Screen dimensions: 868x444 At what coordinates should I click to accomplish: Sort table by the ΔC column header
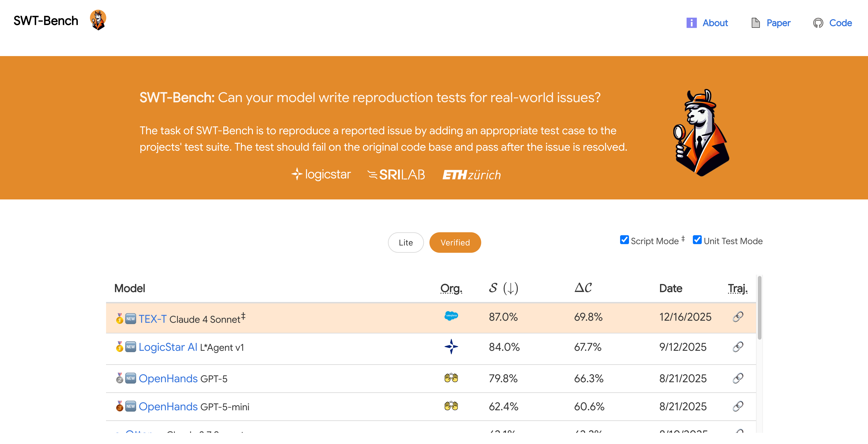[583, 288]
